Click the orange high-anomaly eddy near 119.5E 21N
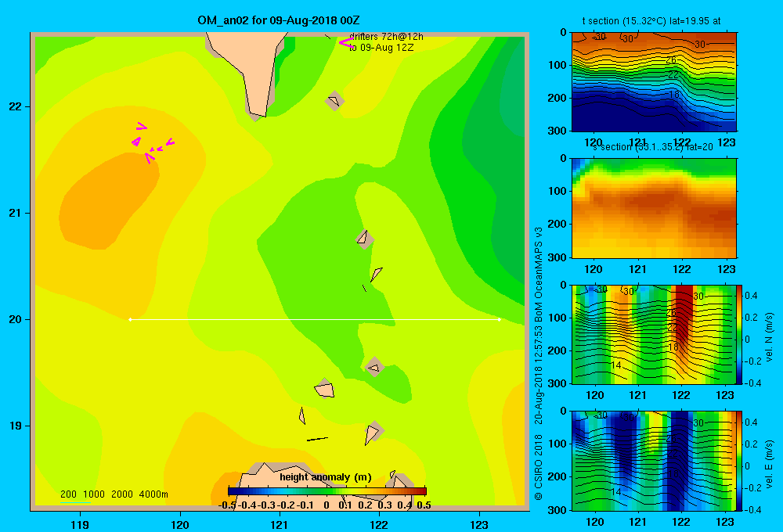The height and width of the screenshot is (532, 783). (108, 202)
